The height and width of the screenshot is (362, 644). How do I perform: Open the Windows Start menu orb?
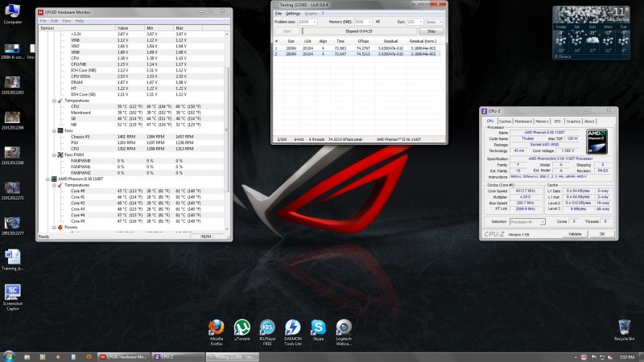pos(9,356)
